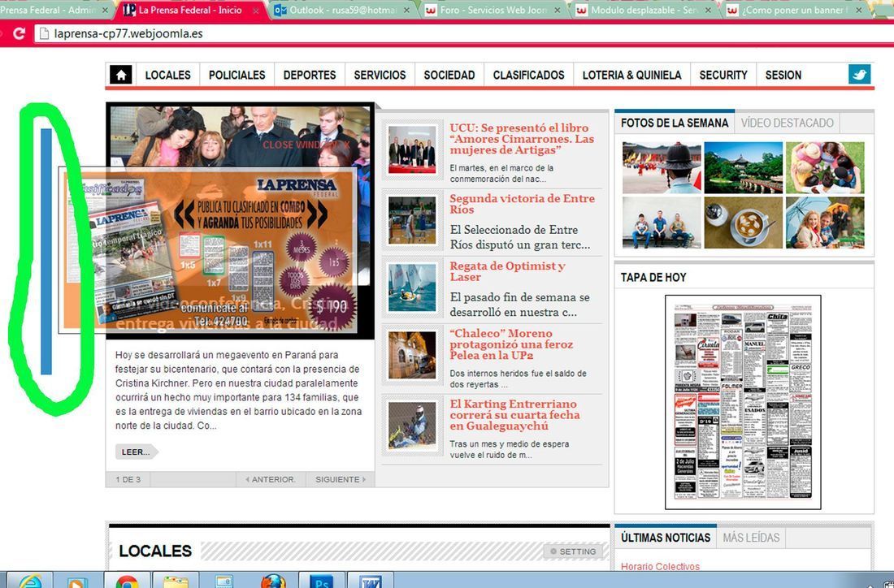Image resolution: width=894 pixels, height=588 pixels.
Task: Select the VÍDEO DESTACADO tab
Action: point(787,123)
